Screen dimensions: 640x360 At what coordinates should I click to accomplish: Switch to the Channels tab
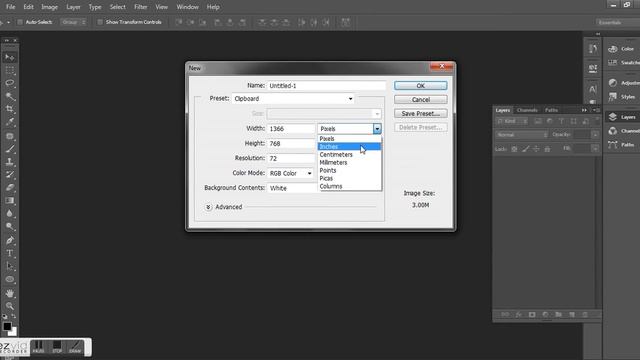tap(527, 110)
